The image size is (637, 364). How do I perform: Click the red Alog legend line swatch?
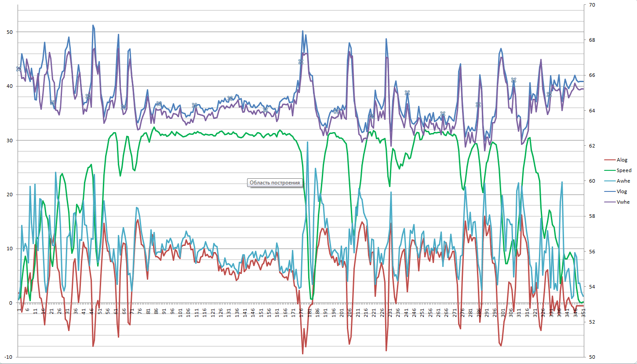coord(610,160)
